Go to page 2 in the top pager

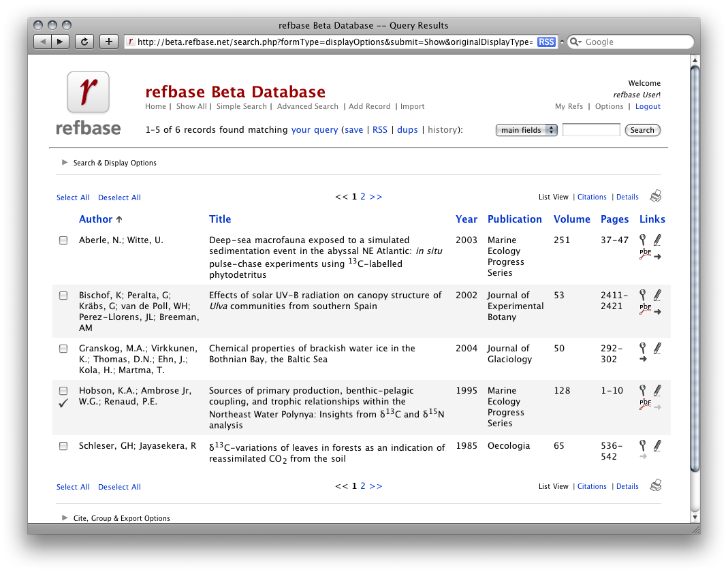[x=362, y=196]
